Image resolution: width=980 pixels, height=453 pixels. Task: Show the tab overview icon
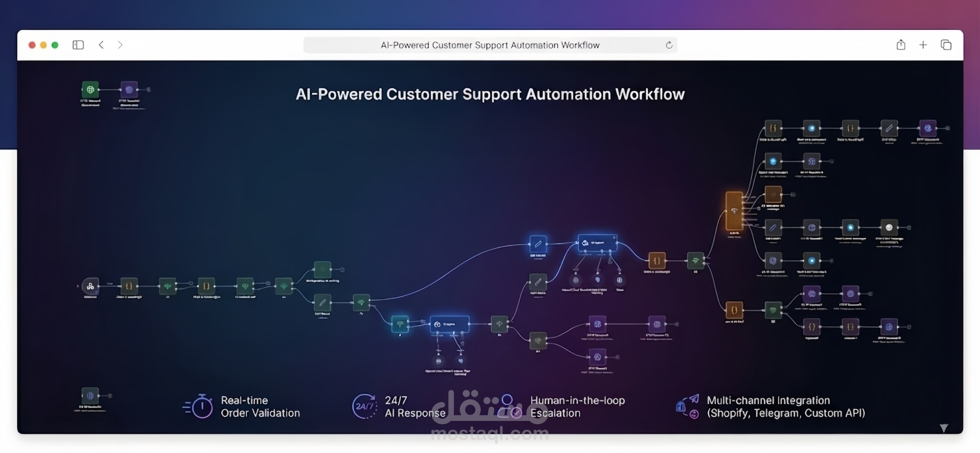[x=946, y=45]
